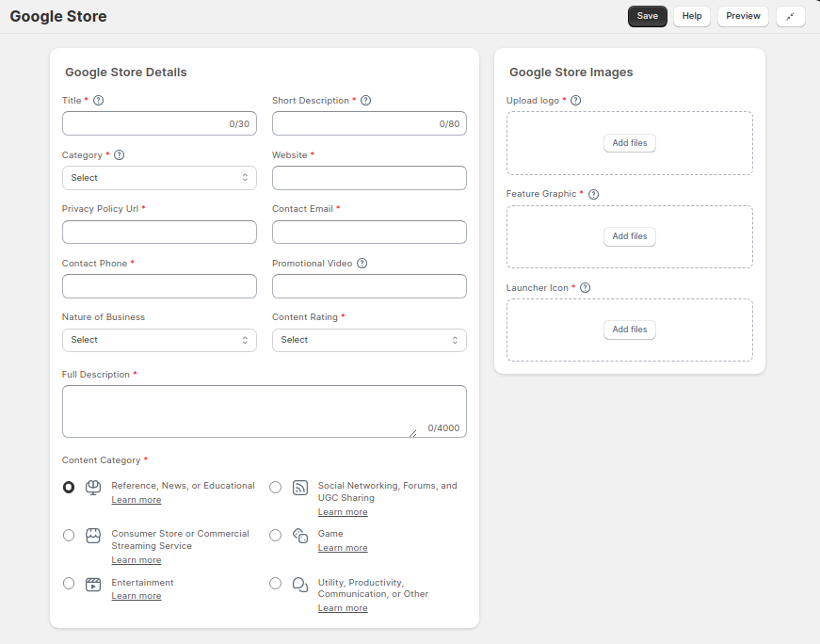The image size is (820, 644).
Task: Open Upload logo help icon
Action: pyautogui.click(x=576, y=101)
